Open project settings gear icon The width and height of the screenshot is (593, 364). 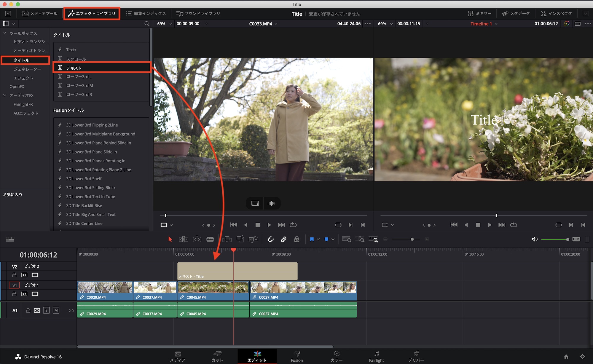582,357
